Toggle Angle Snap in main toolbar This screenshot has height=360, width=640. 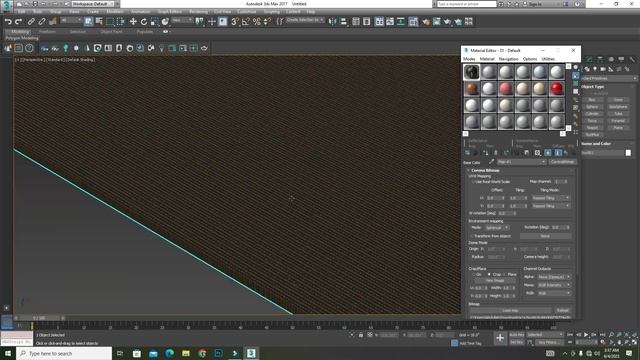(x=246, y=22)
